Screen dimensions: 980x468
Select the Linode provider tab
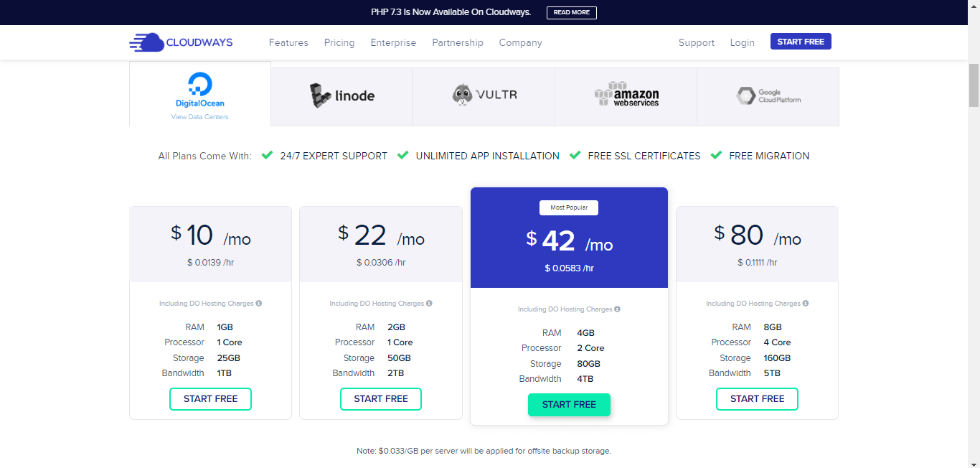342,97
